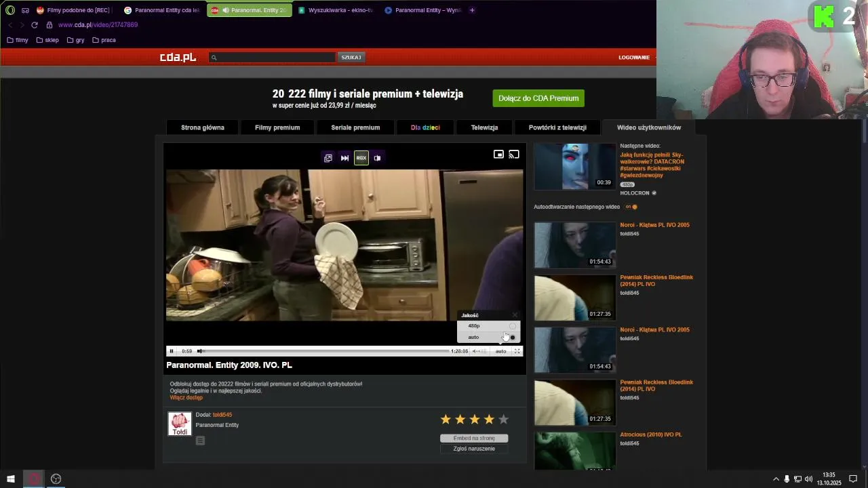Skip to next video in player
This screenshot has height=488, width=868.
click(x=344, y=158)
